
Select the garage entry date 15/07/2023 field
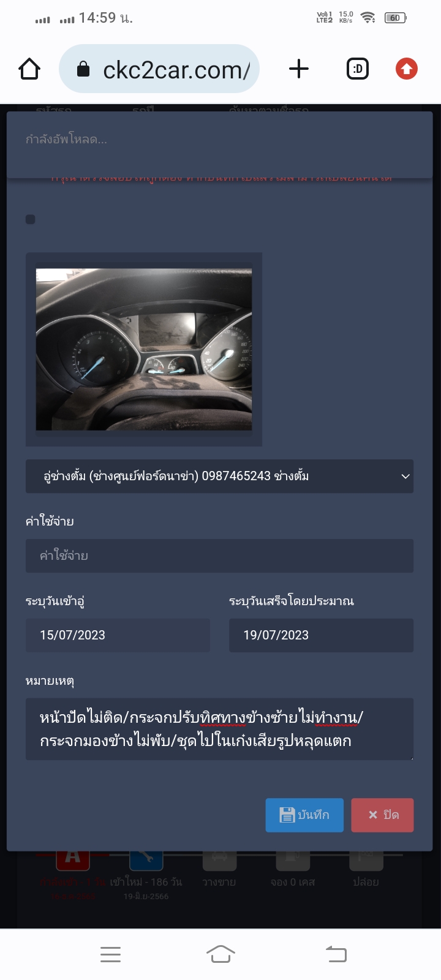pyautogui.click(x=118, y=635)
